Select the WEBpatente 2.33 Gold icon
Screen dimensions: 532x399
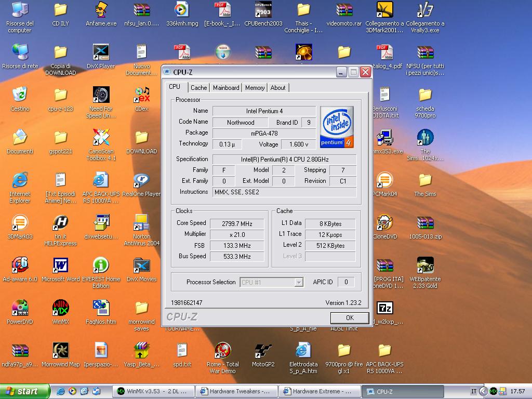point(425,273)
